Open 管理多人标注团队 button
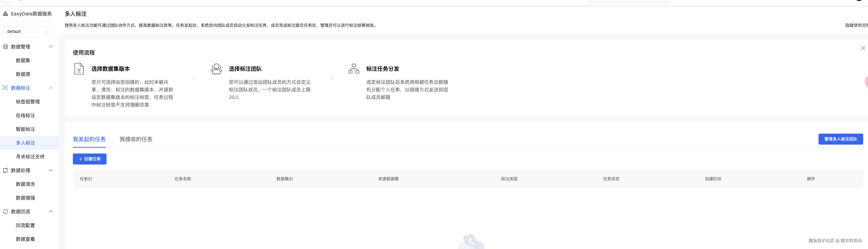The width and height of the screenshot is (868, 249). point(840,139)
